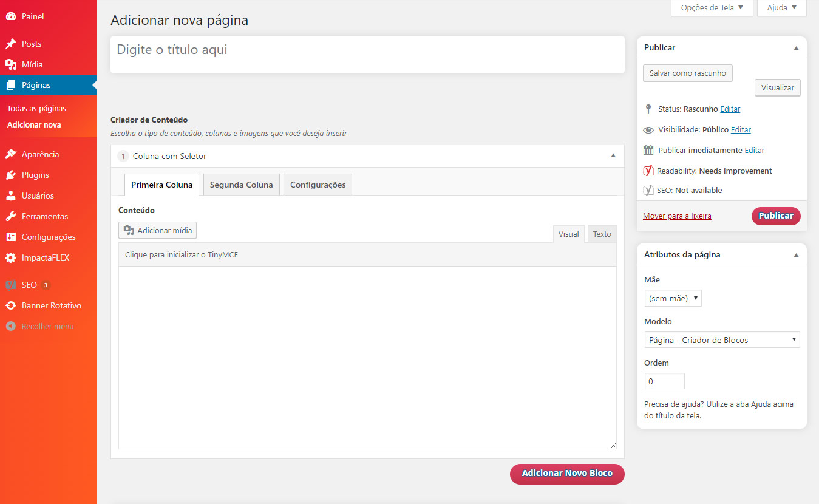Click the Recolher menu arrow icon
This screenshot has width=819, height=504.
(11, 326)
